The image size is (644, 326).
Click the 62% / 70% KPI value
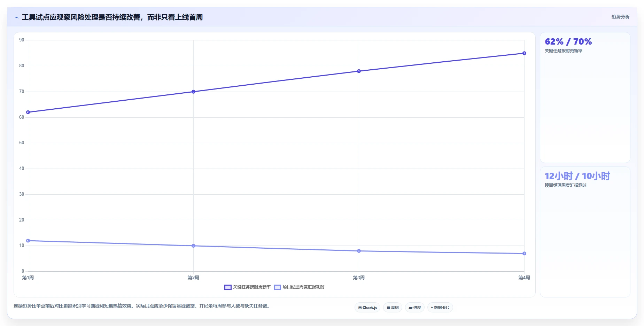coord(568,42)
